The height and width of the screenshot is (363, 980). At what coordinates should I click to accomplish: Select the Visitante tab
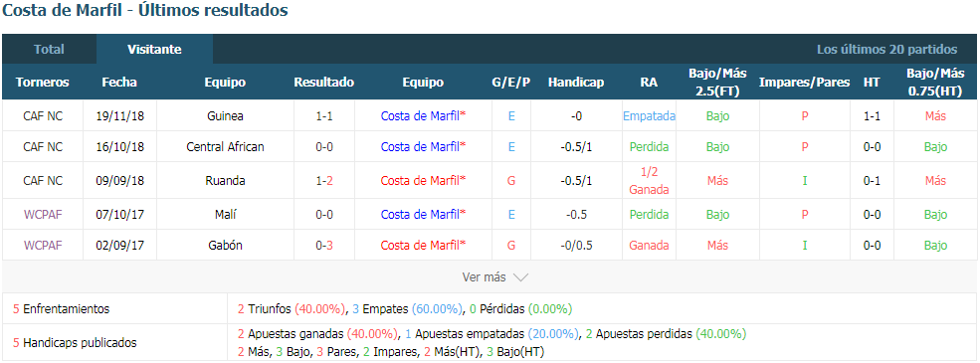(154, 50)
